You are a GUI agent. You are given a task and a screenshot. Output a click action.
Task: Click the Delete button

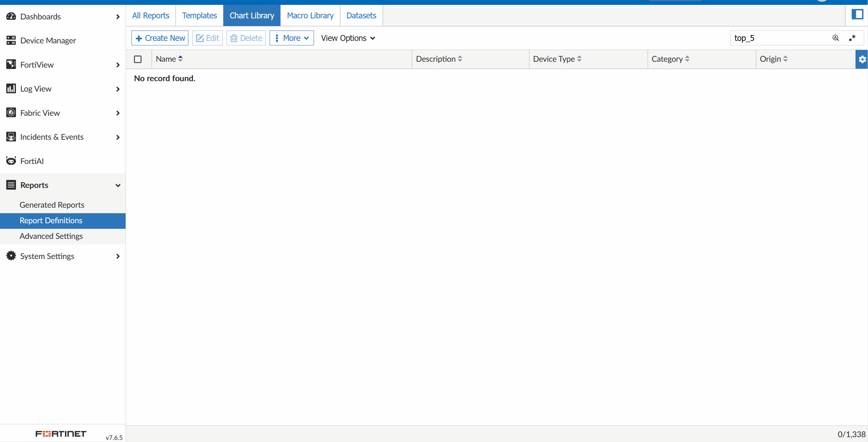pos(246,38)
